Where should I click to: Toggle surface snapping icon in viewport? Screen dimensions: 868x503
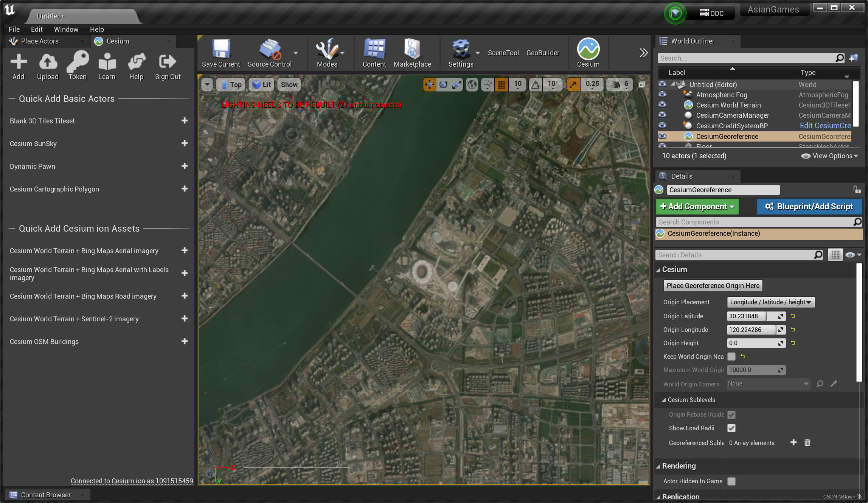click(488, 85)
